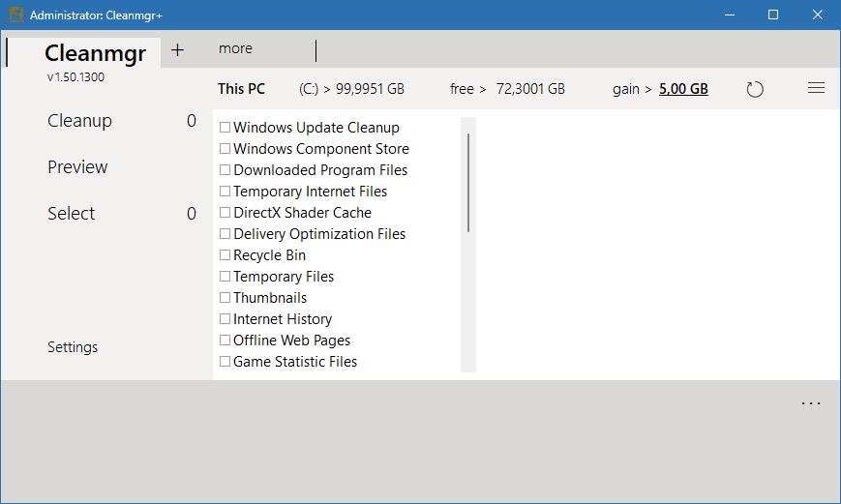This screenshot has width=841, height=504.
Task: Click the This PC label
Action: [241, 89]
